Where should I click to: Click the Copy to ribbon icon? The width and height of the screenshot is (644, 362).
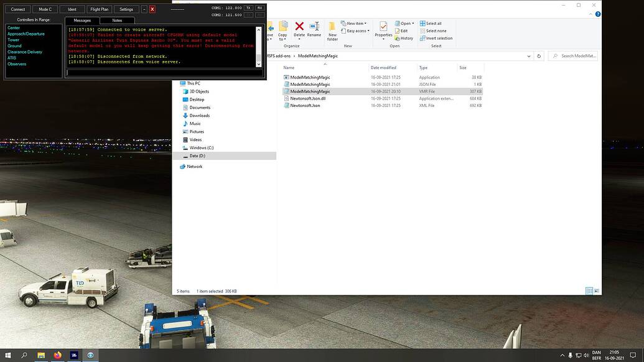[282, 27]
